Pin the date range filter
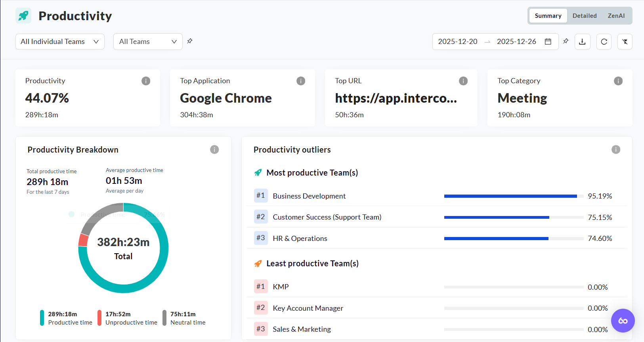 (566, 41)
